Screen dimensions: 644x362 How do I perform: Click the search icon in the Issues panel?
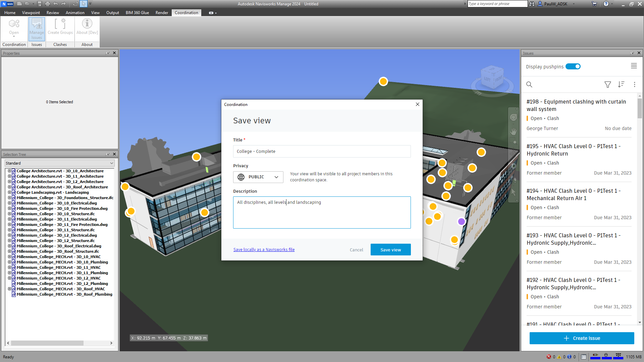[x=529, y=84]
